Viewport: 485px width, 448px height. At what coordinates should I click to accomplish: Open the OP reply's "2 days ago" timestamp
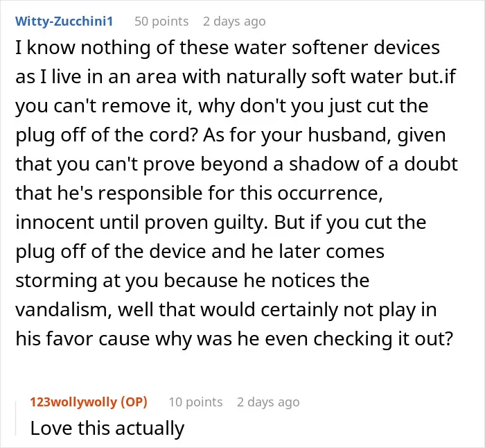[268, 402]
